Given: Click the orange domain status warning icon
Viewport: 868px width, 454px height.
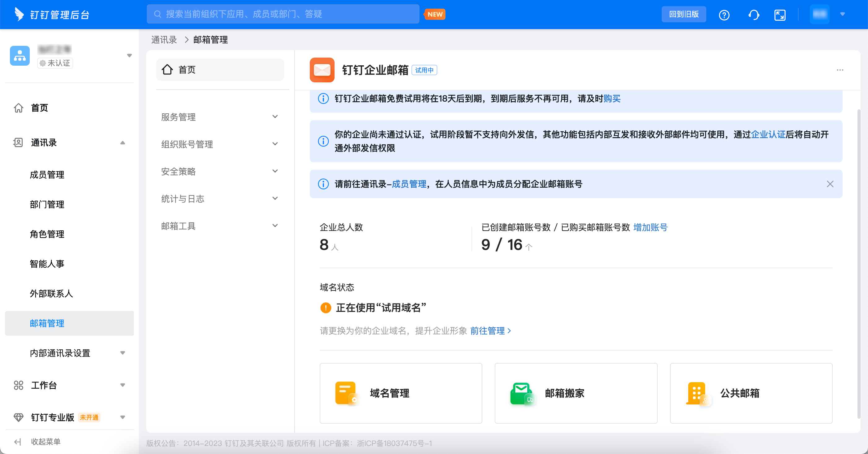Looking at the screenshot, I should [x=326, y=308].
